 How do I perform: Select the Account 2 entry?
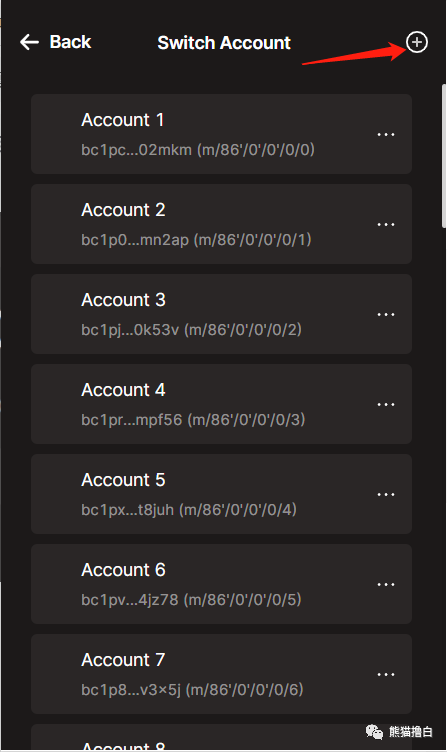click(222, 224)
